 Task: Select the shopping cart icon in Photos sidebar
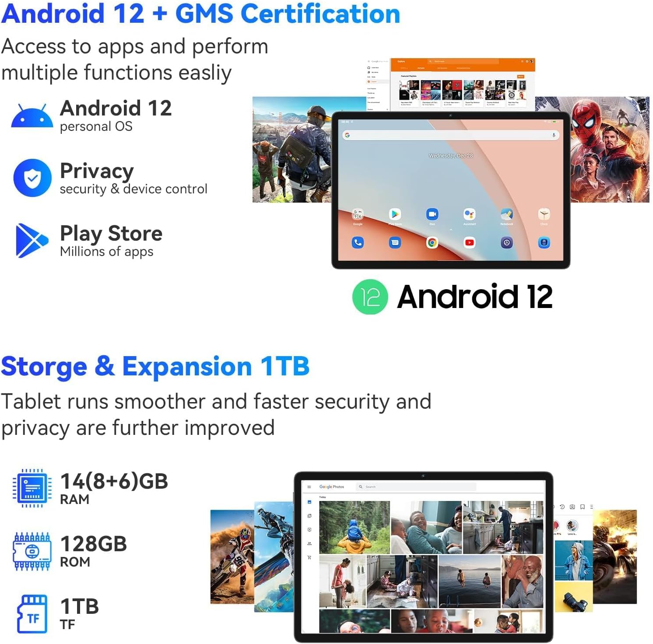[309, 557]
